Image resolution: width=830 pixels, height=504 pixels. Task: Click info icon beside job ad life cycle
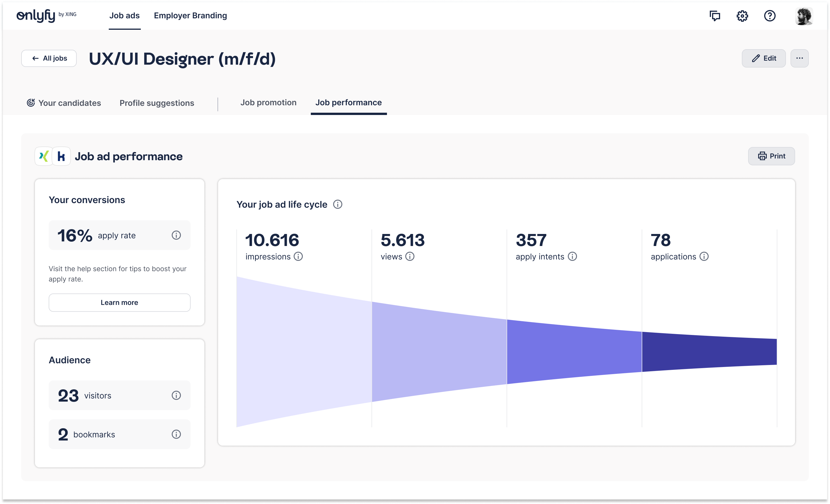point(337,204)
